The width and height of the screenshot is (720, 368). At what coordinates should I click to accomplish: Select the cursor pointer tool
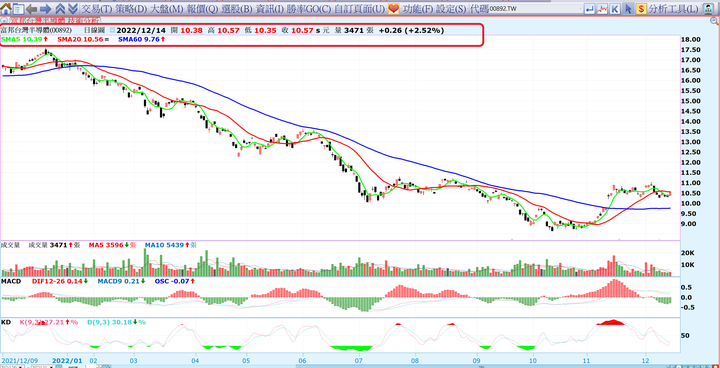(x=628, y=8)
